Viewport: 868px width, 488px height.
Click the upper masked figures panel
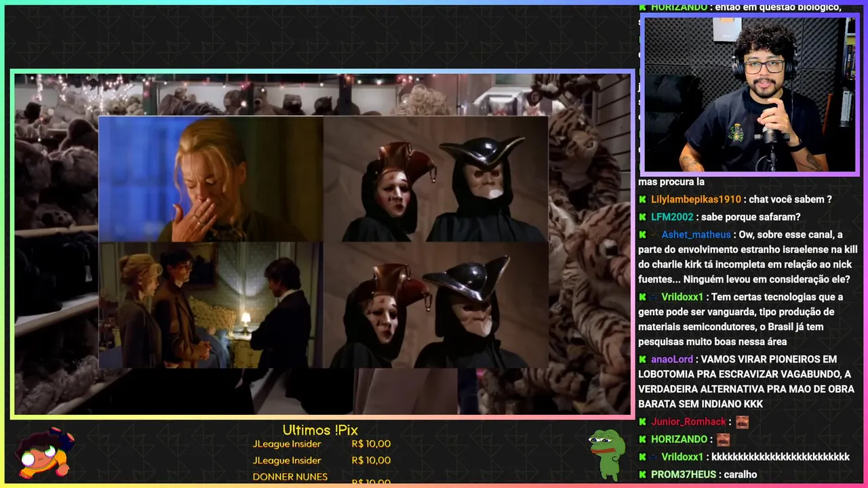pyautogui.click(x=435, y=180)
